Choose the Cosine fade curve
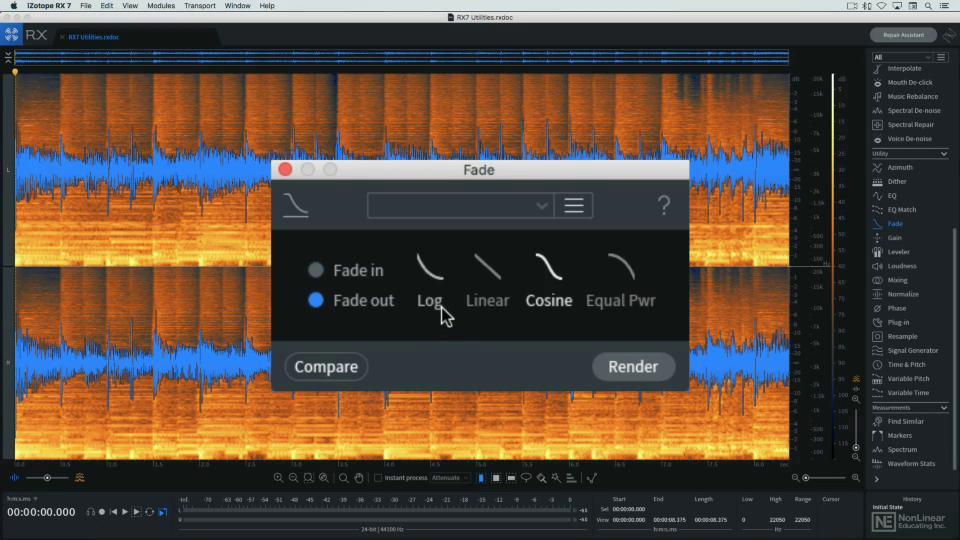Image resolution: width=960 pixels, height=540 pixels. pyautogui.click(x=549, y=281)
